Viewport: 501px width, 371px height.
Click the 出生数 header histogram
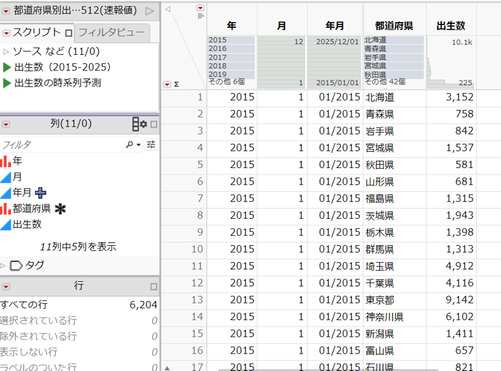click(x=451, y=62)
